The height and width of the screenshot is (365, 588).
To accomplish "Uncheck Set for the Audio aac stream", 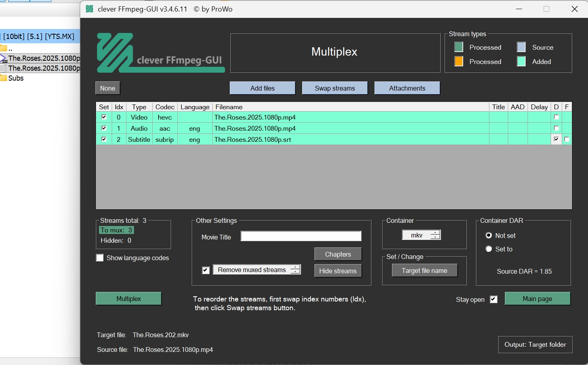I will point(104,128).
